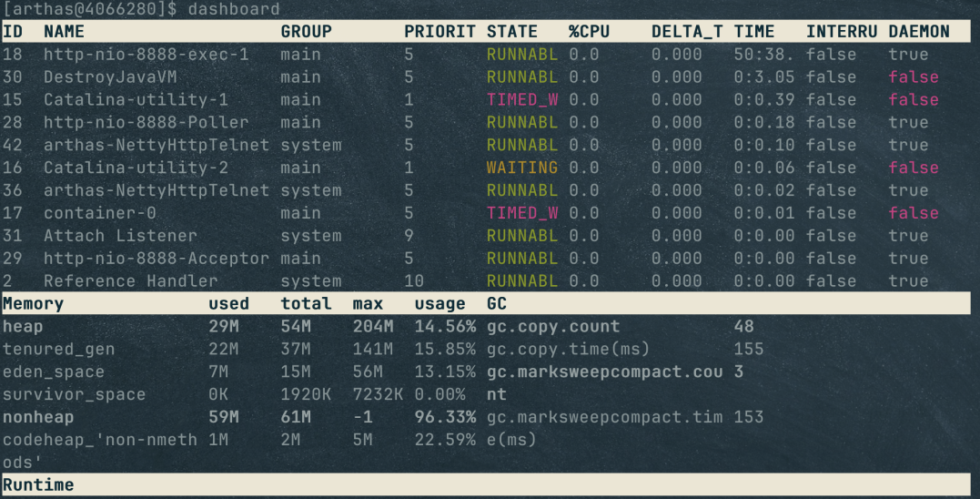Click gc.copy.time value 155
This screenshot has height=499, width=980.
point(749,349)
